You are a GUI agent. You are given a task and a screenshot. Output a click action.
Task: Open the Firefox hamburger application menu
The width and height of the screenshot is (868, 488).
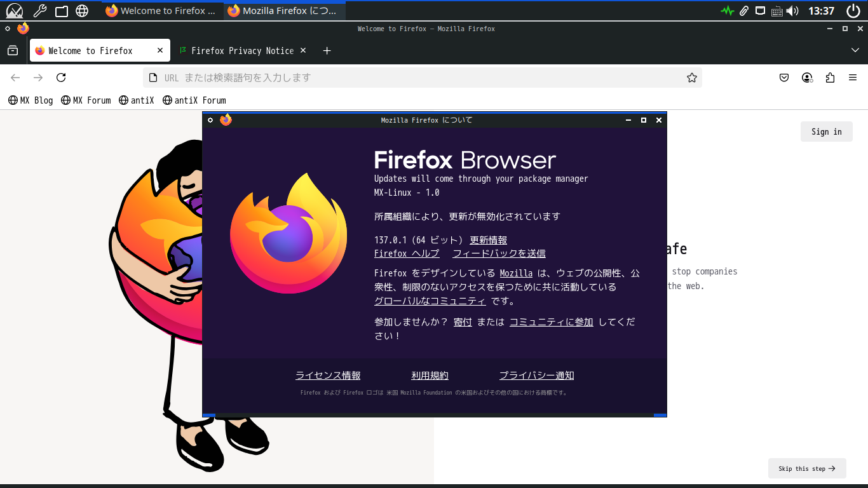[853, 78]
